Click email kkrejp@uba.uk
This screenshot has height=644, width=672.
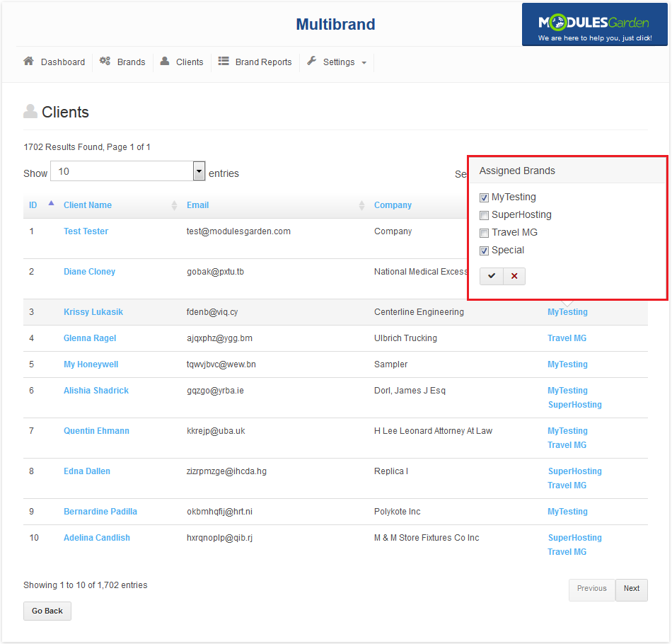pyautogui.click(x=216, y=431)
